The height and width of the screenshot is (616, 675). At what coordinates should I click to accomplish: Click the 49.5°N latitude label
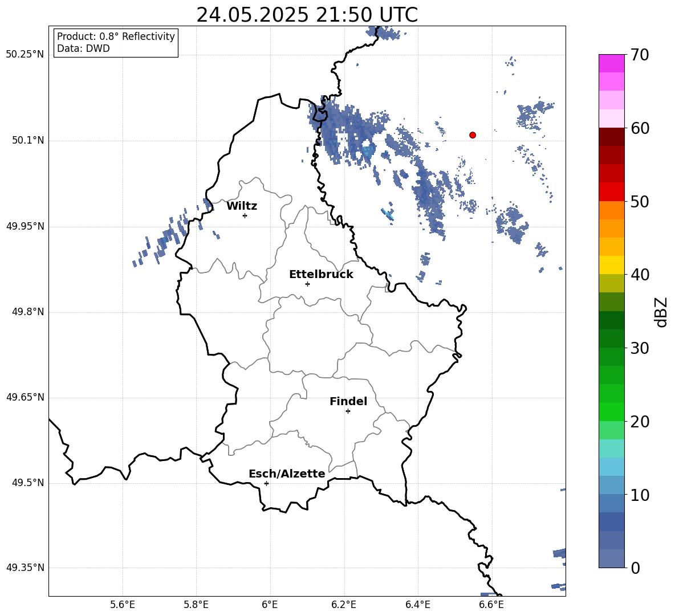pyautogui.click(x=28, y=483)
